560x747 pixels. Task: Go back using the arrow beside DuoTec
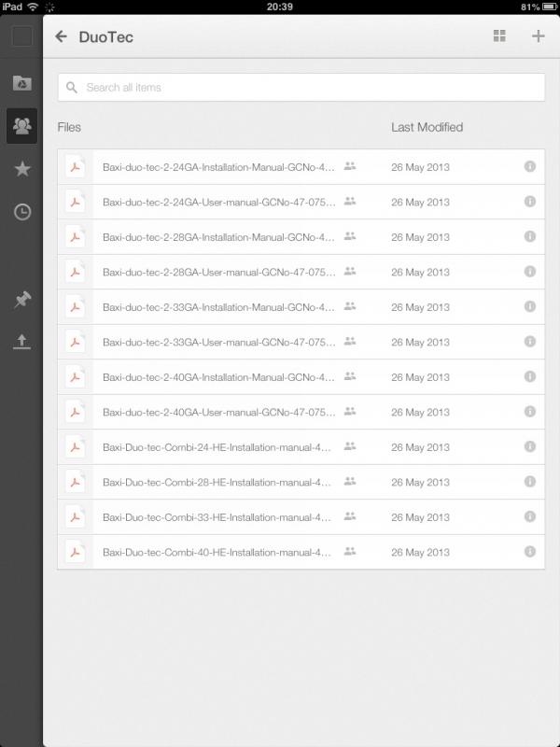pos(62,36)
